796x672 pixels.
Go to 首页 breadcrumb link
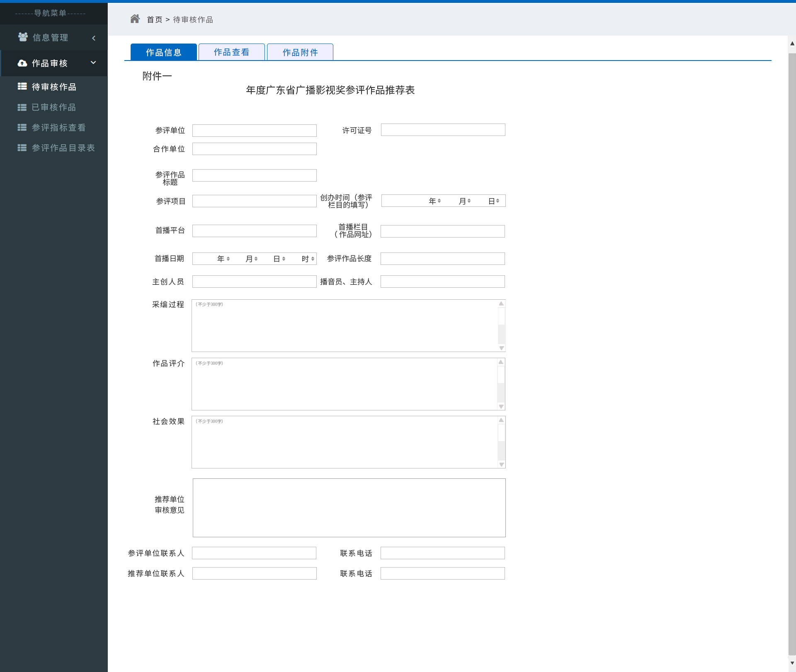coord(154,19)
